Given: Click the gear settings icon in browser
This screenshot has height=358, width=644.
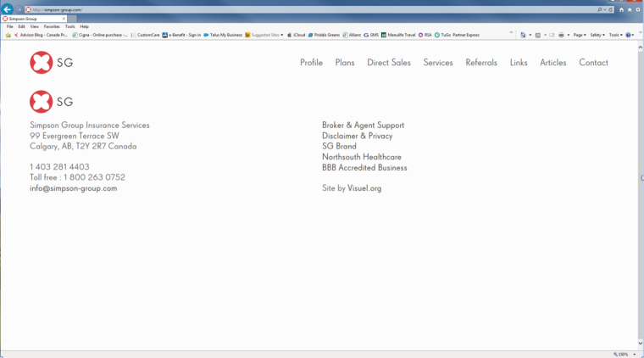Looking at the screenshot, I should [x=637, y=9].
